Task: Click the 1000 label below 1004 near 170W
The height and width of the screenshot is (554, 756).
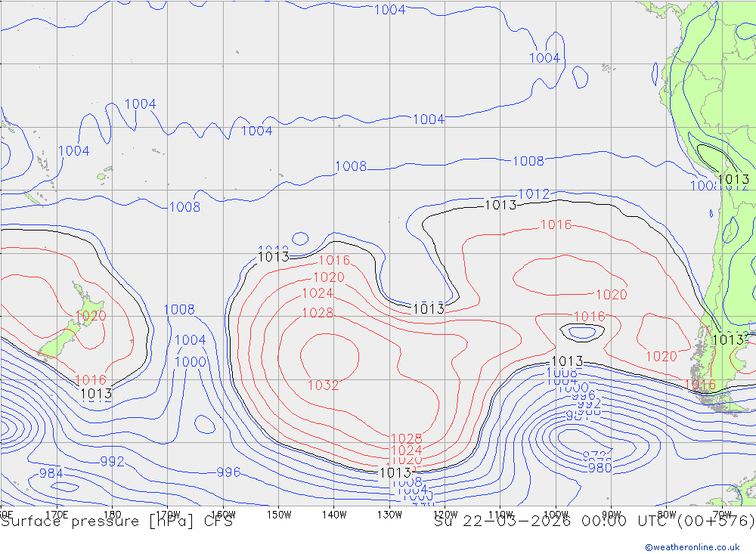Action: point(190,362)
